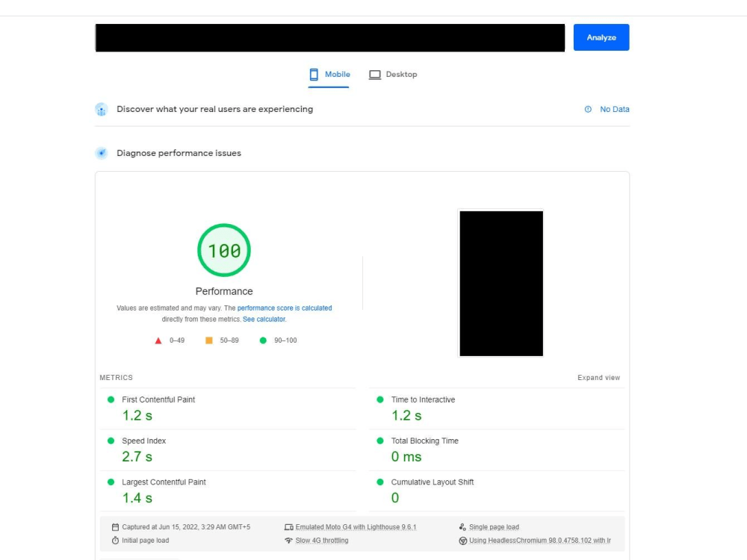Click the Chromium icon by HeadlessChromium

point(462,541)
